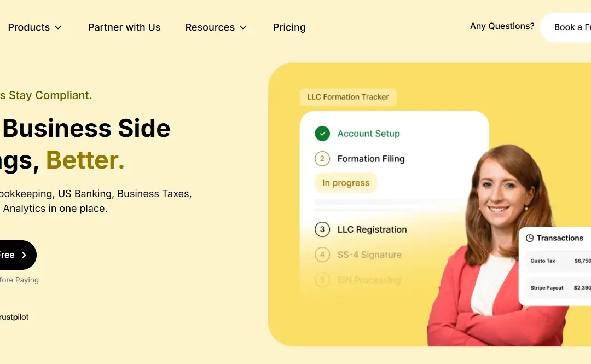
Task: Click the Transactions pie chart icon
Action: 530,238
